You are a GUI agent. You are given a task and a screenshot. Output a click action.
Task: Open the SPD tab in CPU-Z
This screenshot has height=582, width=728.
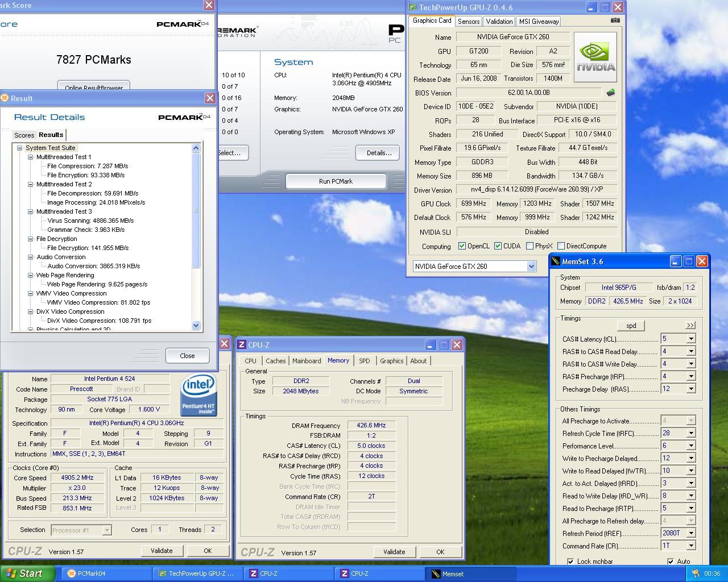(365, 361)
